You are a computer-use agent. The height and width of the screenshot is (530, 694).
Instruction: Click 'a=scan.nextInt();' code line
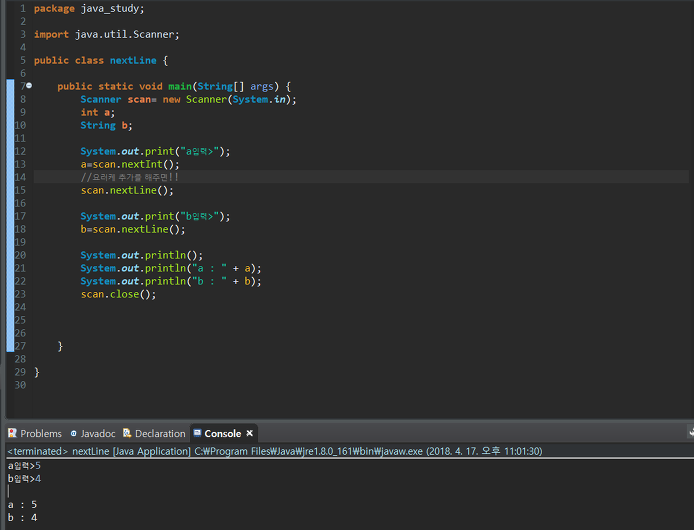130,164
